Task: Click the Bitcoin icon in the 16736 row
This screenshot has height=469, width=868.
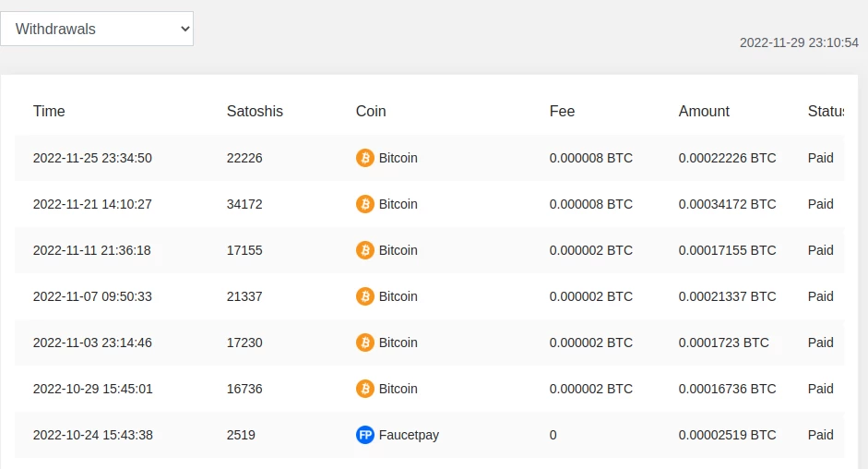Action: coord(365,389)
